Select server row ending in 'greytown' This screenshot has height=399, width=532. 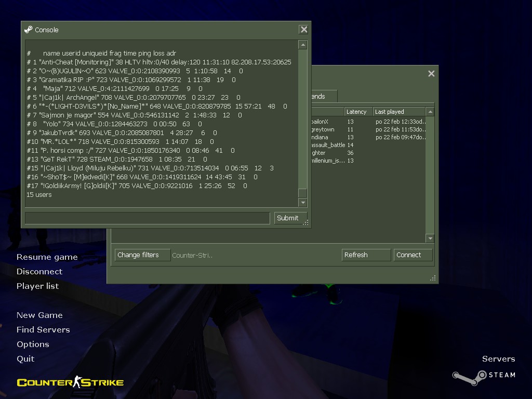click(x=368, y=129)
